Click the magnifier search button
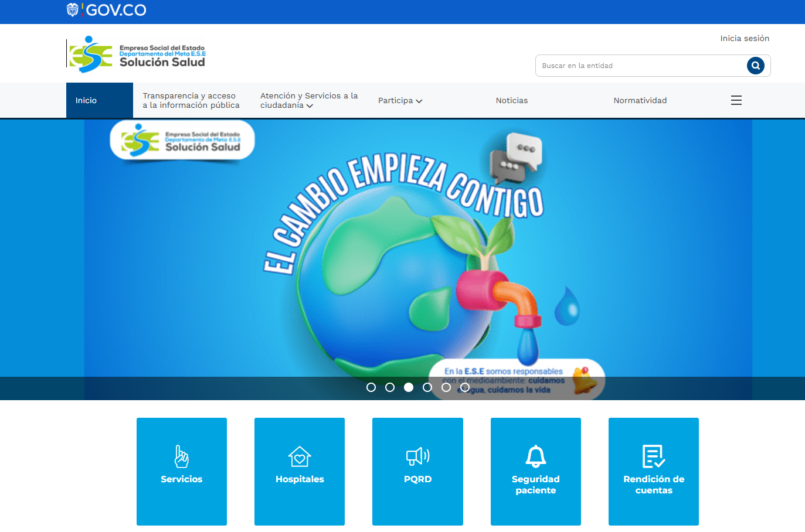 (755, 66)
